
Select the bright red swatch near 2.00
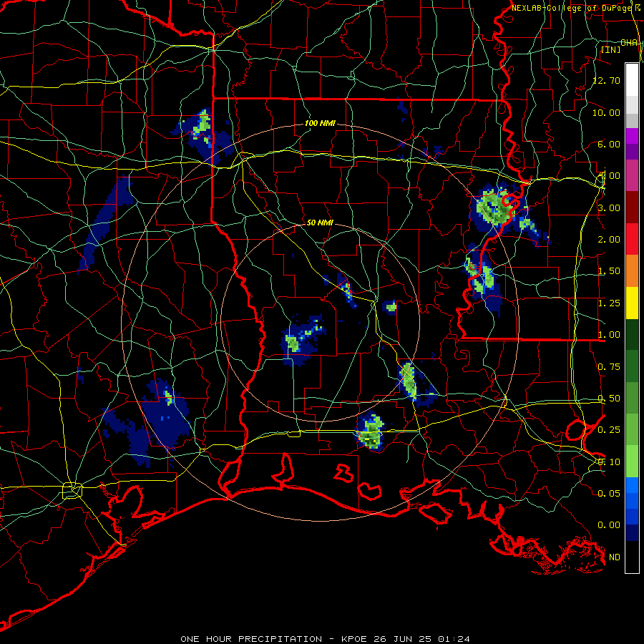(632, 240)
